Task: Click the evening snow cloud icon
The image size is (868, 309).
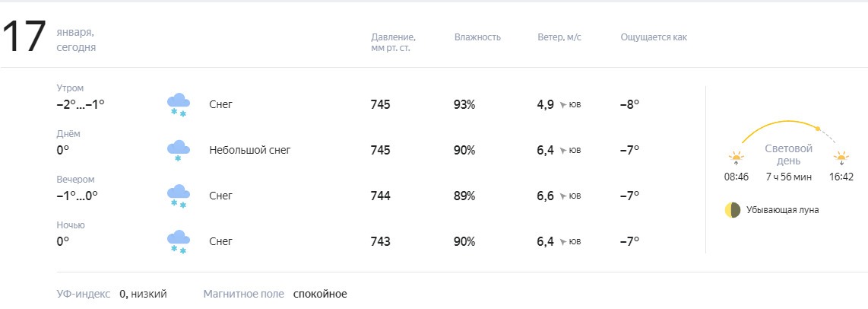Action: [179, 196]
